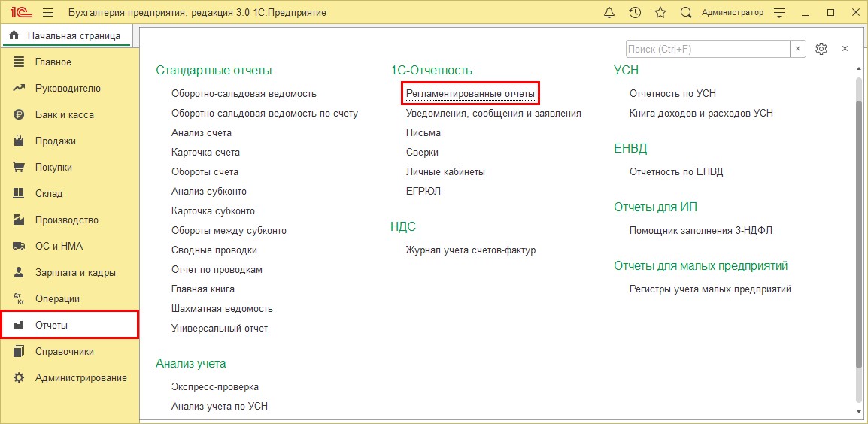Viewport: 868px width, 424px height.
Task: Open Помощник заполнения 3-НДФЛ
Action: click(700, 230)
